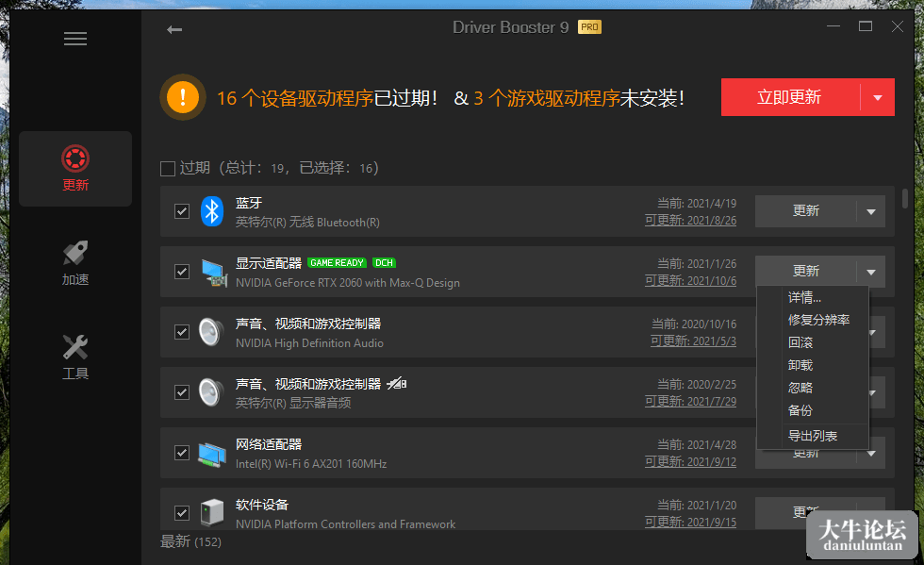This screenshot has width=924, height=565.
Task: Open the 可更新: 2021/5/3 link
Action: pos(694,341)
